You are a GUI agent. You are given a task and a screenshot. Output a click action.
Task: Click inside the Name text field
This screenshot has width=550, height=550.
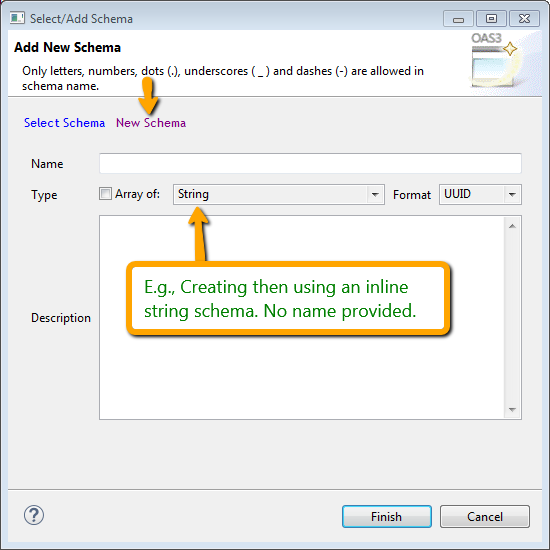click(x=310, y=163)
